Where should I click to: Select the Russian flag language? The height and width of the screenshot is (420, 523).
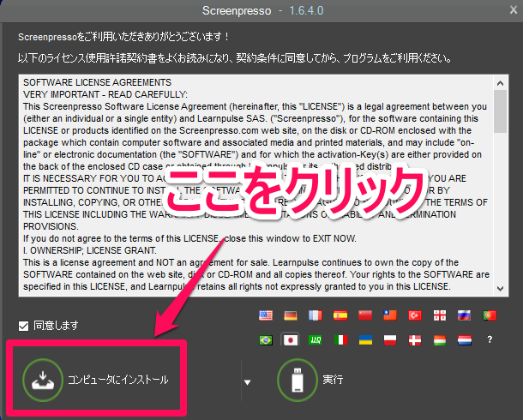coord(465,315)
